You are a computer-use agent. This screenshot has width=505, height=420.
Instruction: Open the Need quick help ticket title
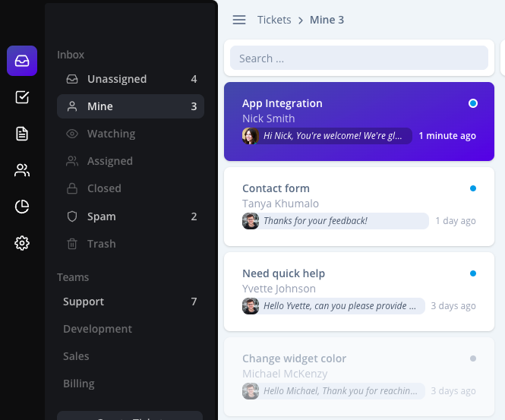point(283,273)
